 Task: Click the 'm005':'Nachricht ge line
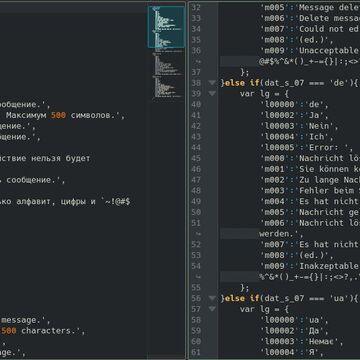coord(310,212)
